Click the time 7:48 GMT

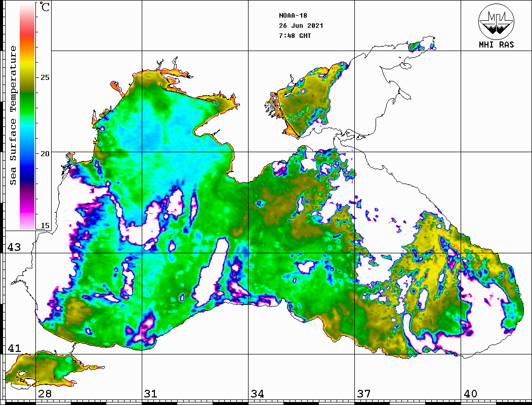(295, 35)
